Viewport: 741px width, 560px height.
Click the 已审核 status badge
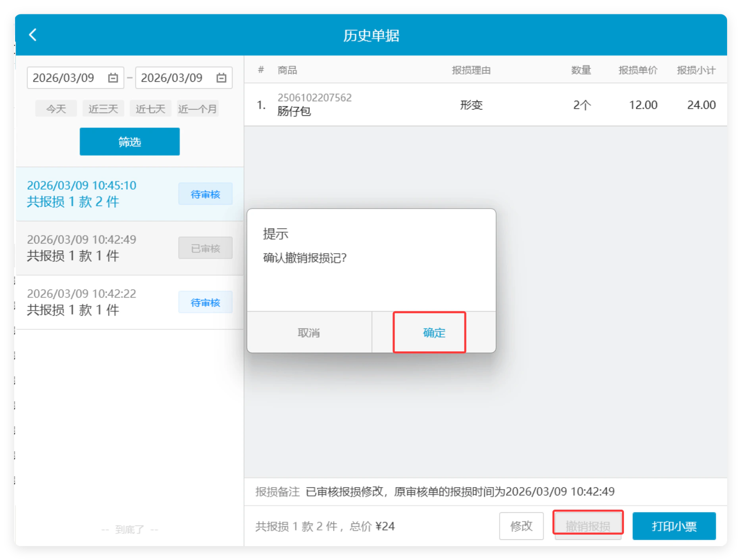click(x=205, y=248)
